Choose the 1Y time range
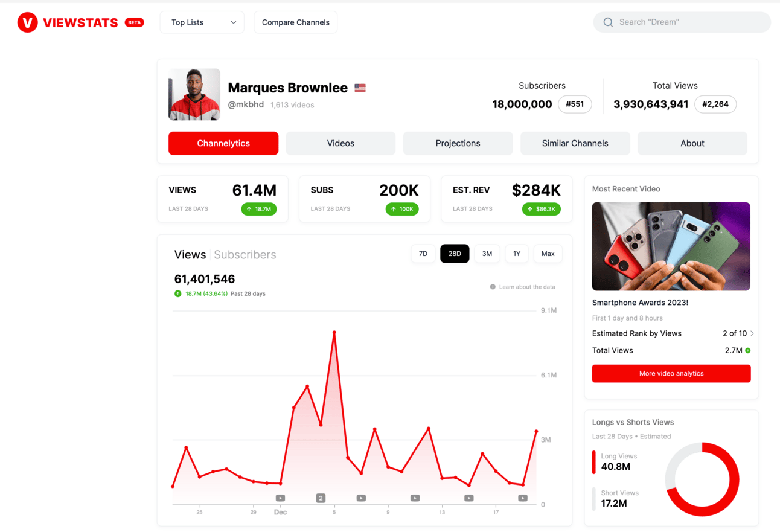The width and height of the screenshot is (780, 532). click(517, 254)
